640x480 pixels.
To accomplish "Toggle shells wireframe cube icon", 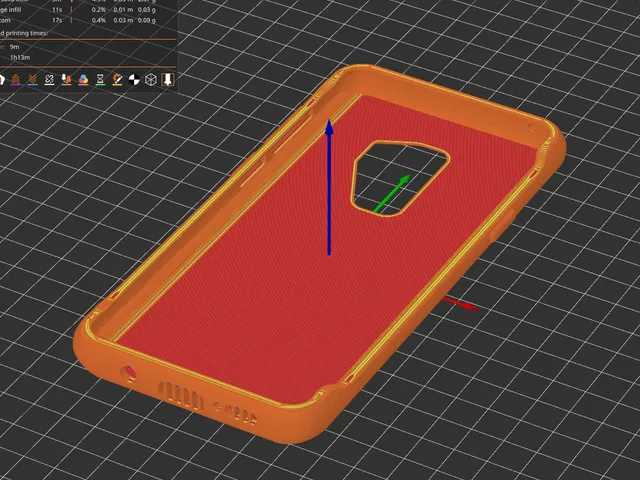I will point(151,79).
